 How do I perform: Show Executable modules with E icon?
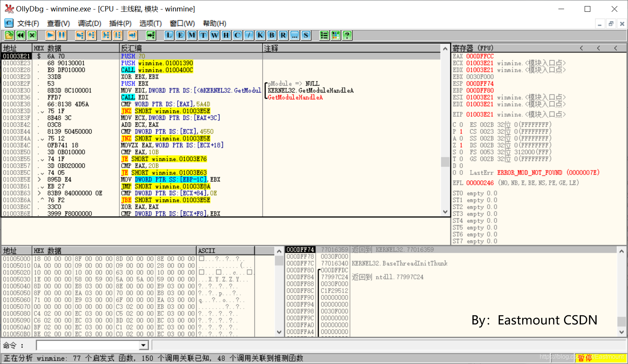point(180,35)
